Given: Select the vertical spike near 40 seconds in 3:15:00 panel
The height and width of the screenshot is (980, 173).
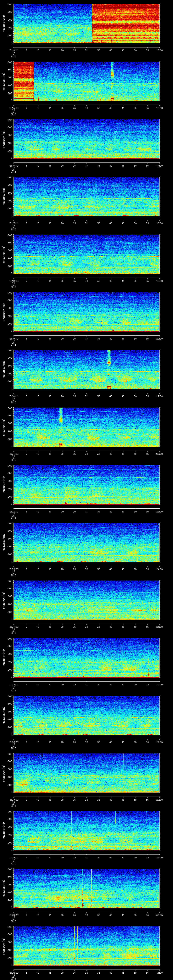Looking at the screenshot, I should coord(112,81).
